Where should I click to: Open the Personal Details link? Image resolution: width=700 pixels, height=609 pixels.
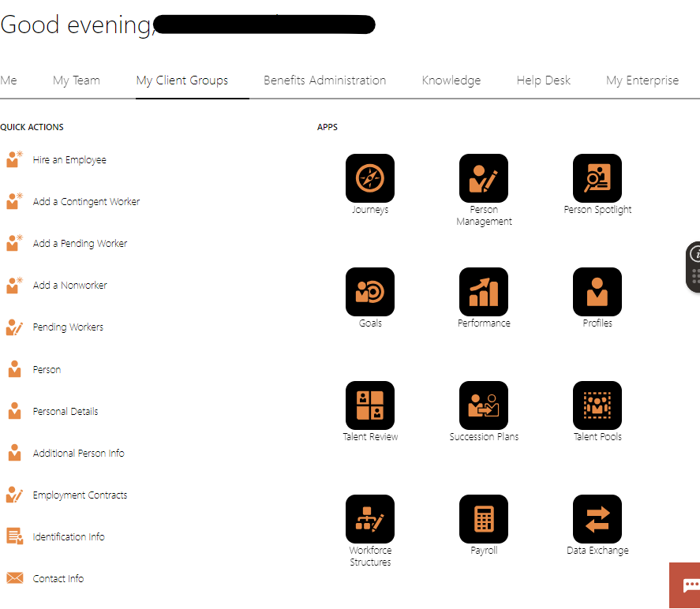point(66,411)
